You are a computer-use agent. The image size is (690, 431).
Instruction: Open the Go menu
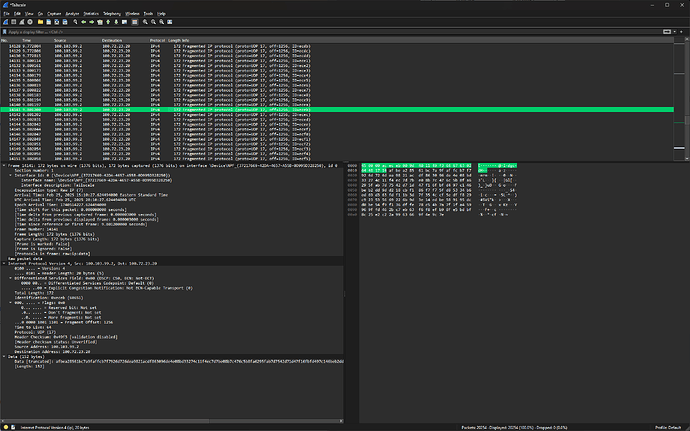pyautogui.click(x=40, y=14)
